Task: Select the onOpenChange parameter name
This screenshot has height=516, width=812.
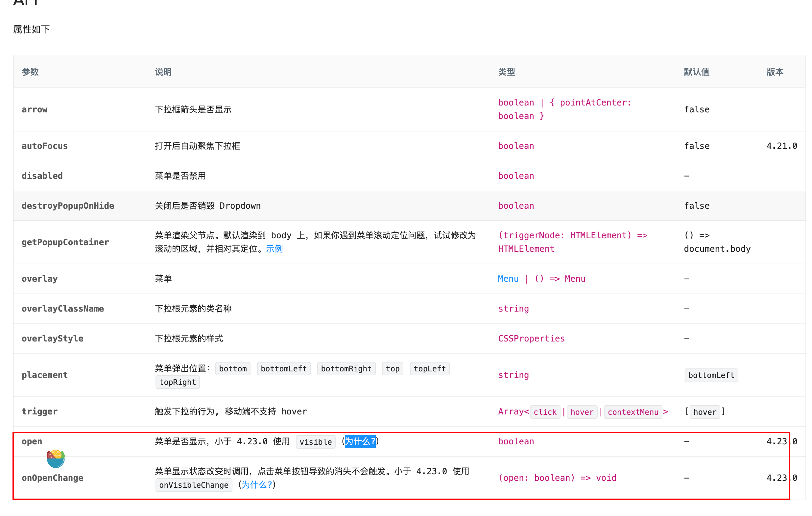Action: 52,478
